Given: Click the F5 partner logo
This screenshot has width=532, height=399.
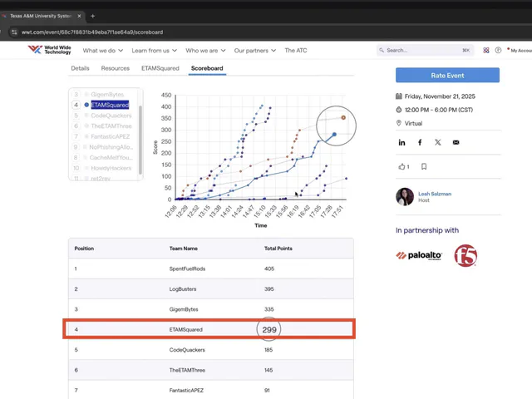Looking at the screenshot, I should (x=465, y=255).
